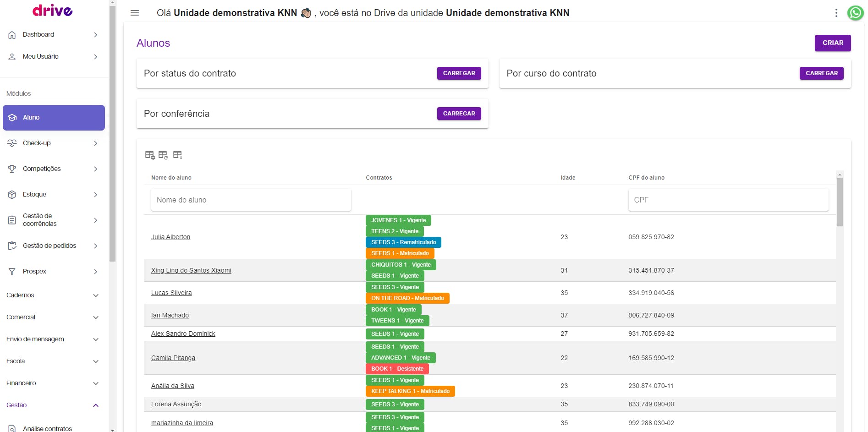Open student Ian Machado
This screenshot has height=432, width=868.
(x=170, y=316)
